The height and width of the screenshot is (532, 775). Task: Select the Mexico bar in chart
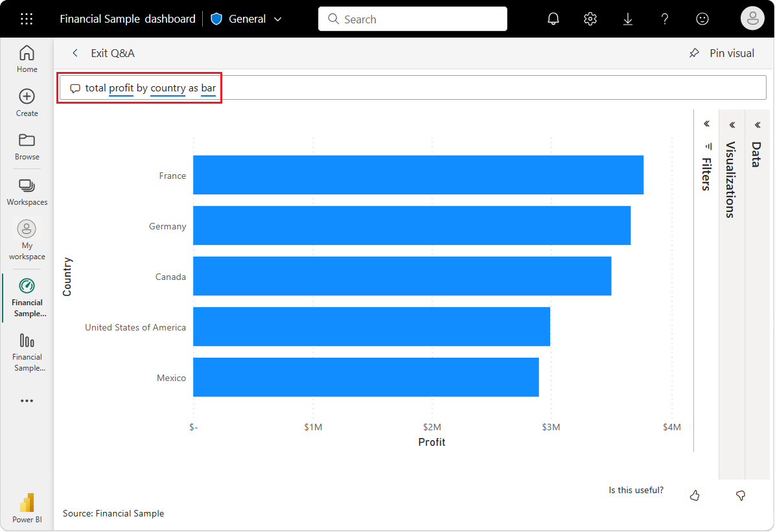(365, 377)
